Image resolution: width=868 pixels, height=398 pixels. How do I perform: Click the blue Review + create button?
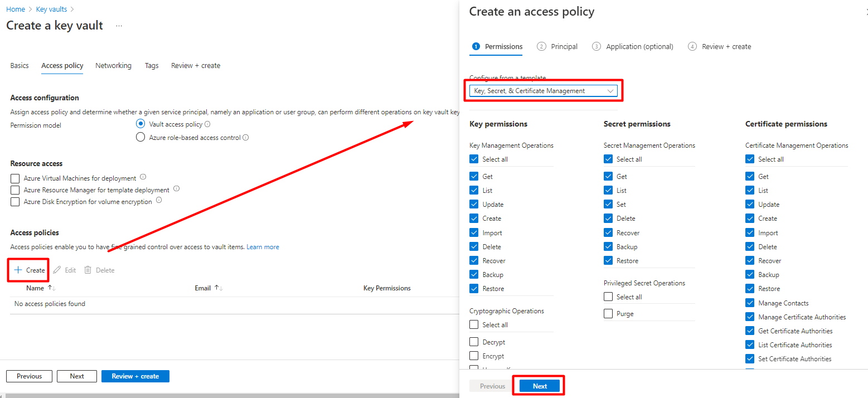135,376
